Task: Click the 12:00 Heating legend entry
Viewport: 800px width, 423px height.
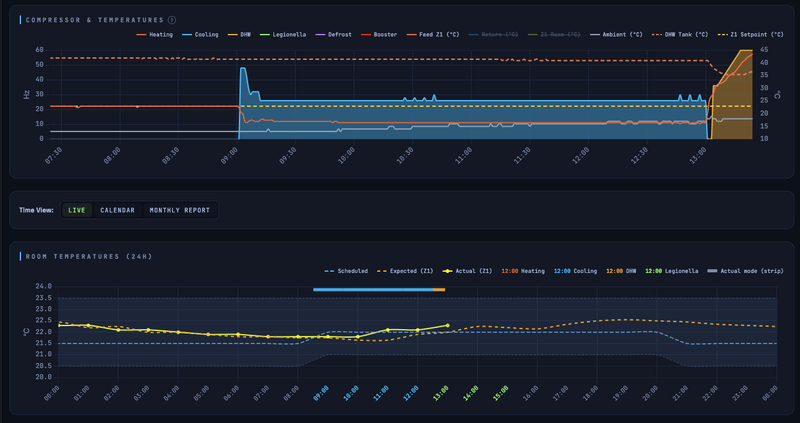Action: tap(523, 271)
